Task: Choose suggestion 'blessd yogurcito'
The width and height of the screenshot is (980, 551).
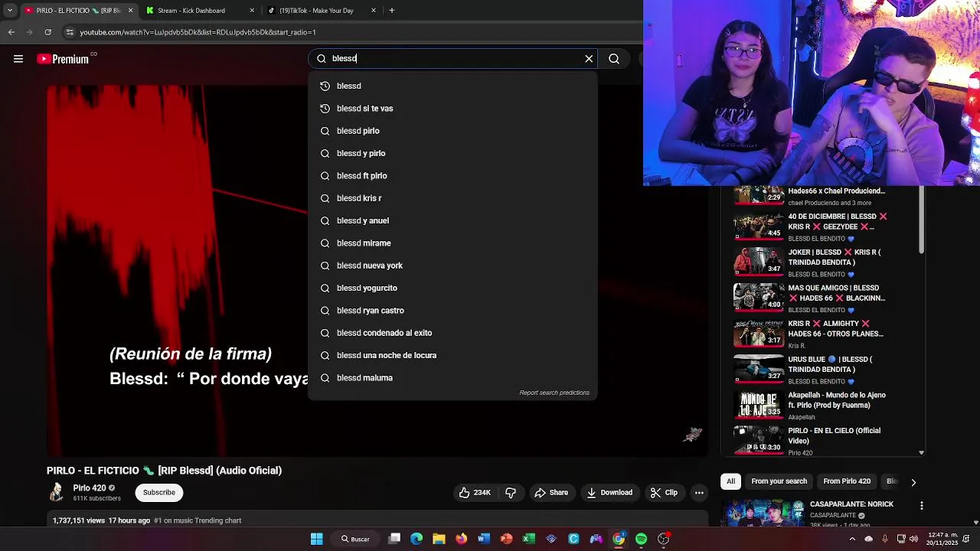Action: (x=452, y=288)
